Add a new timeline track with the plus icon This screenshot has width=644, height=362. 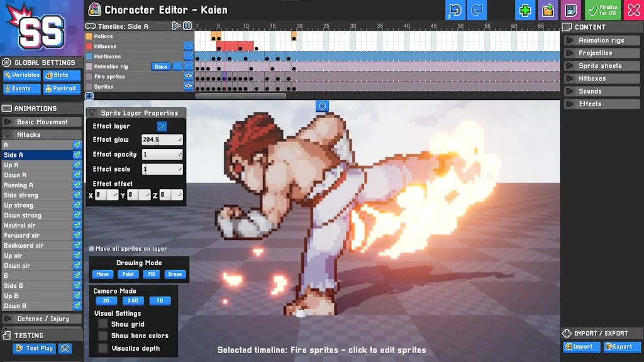point(89,96)
